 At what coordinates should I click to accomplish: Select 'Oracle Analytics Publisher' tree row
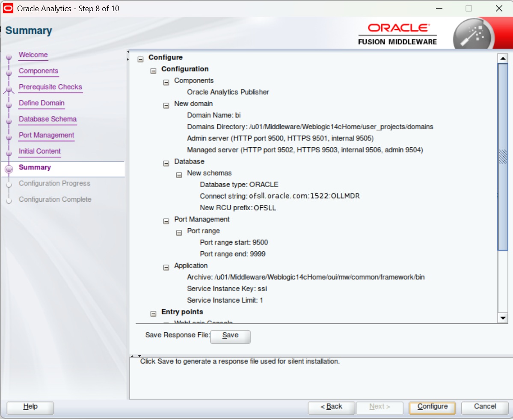[228, 92]
